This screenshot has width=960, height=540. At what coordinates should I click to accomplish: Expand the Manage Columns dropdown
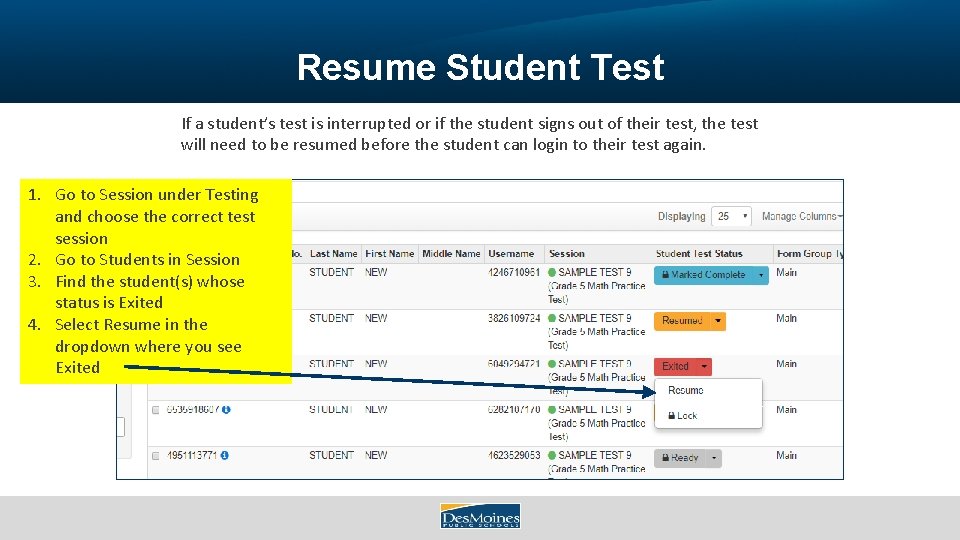[802, 216]
